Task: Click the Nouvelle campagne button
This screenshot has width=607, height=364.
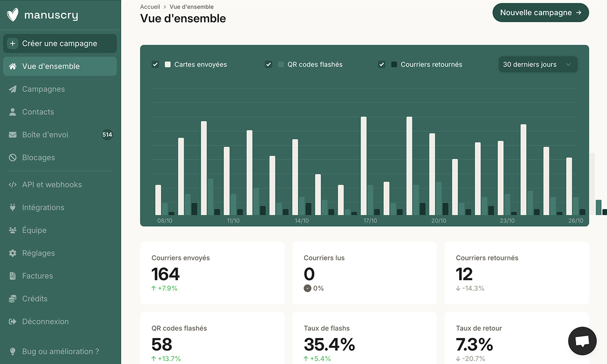Action: tap(540, 12)
